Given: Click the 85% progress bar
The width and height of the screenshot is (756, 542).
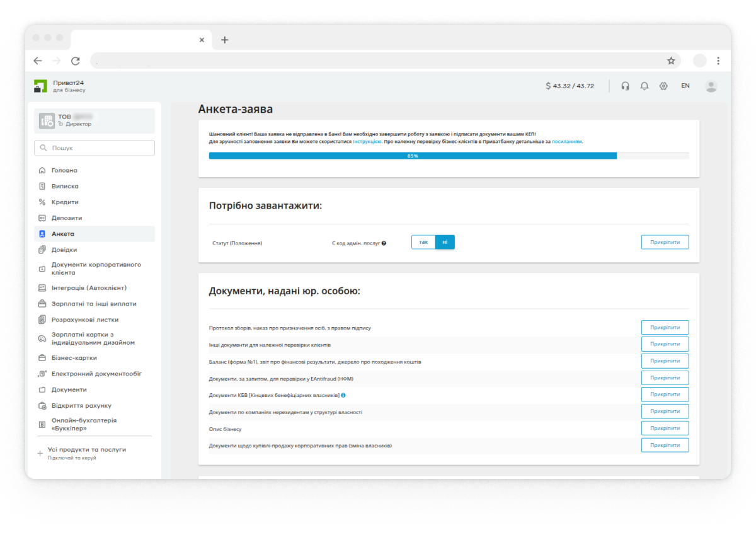Looking at the screenshot, I should 413,156.
